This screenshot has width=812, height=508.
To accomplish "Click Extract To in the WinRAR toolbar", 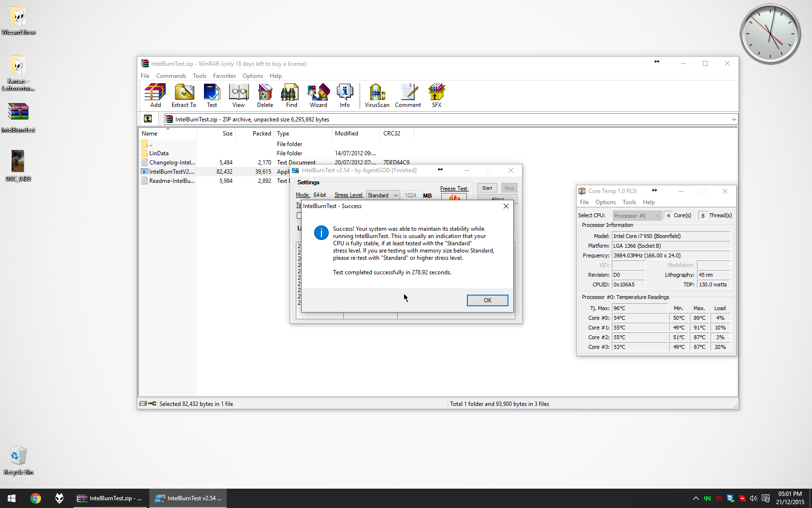I will pos(184,95).
